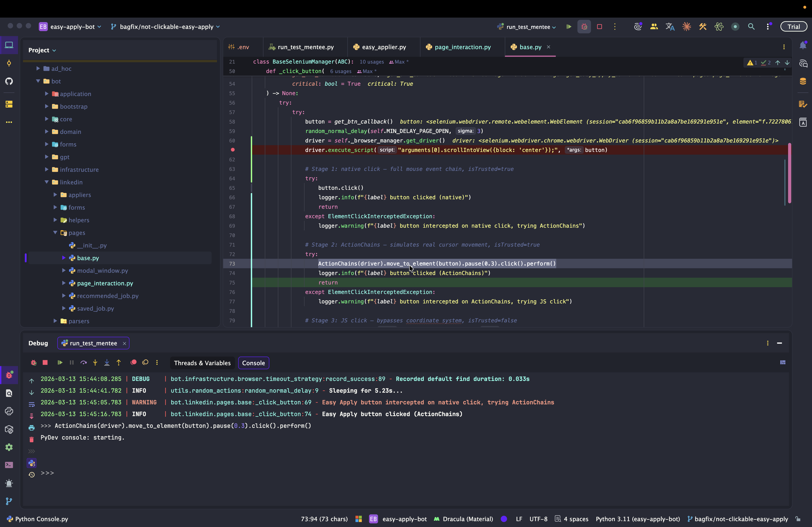Remove the breakpoint on the execute_script line
The image size is (812, 527).
point(233,150)
